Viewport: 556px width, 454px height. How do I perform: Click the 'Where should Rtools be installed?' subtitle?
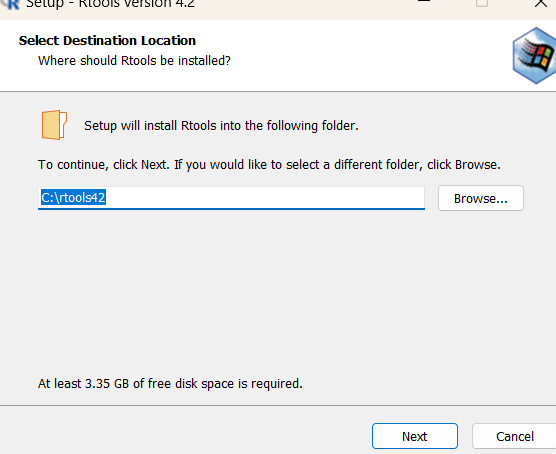coord(134,61)
